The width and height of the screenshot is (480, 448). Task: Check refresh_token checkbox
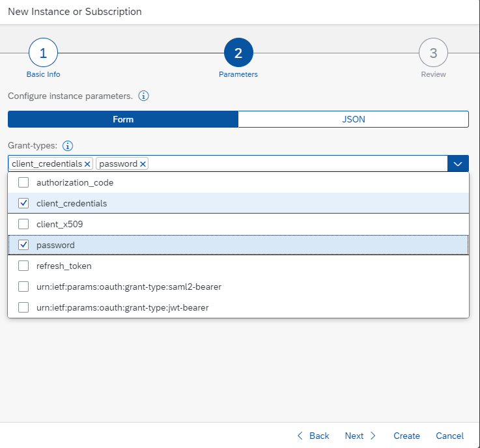click(23, 266)
